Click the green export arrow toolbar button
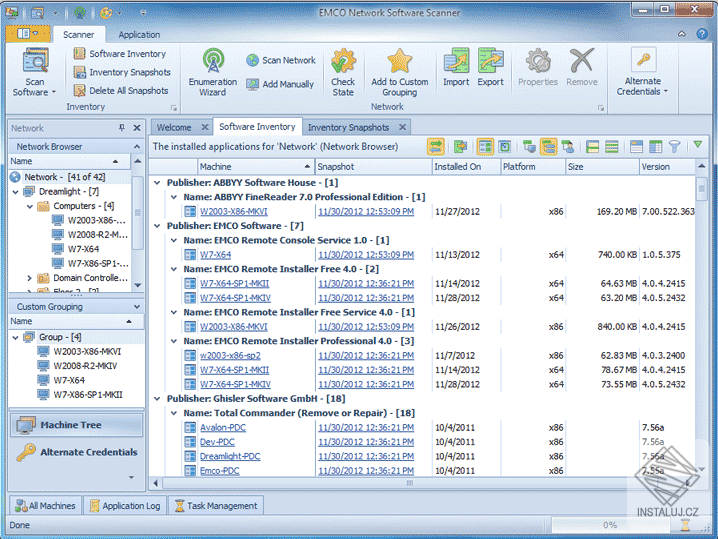 point(461,147)
